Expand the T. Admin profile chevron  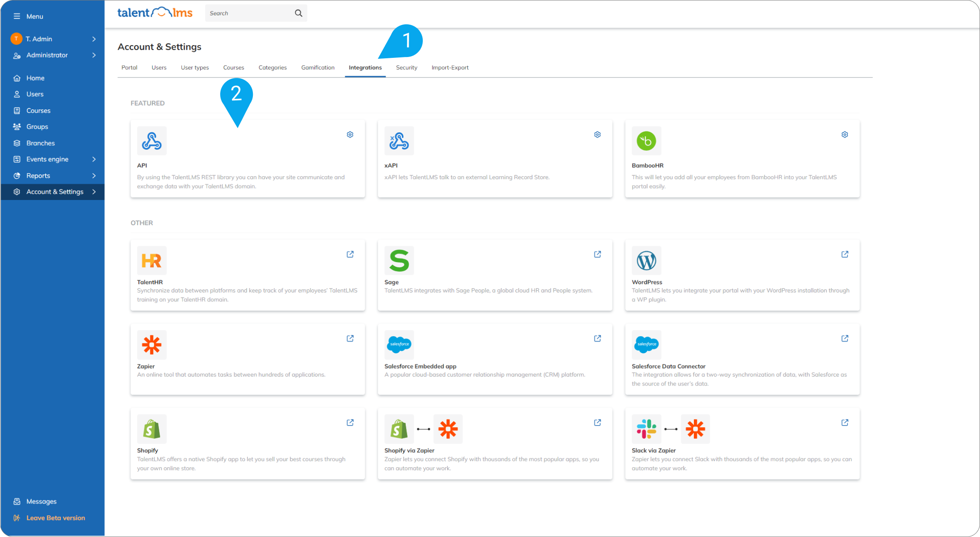point(94,39)
